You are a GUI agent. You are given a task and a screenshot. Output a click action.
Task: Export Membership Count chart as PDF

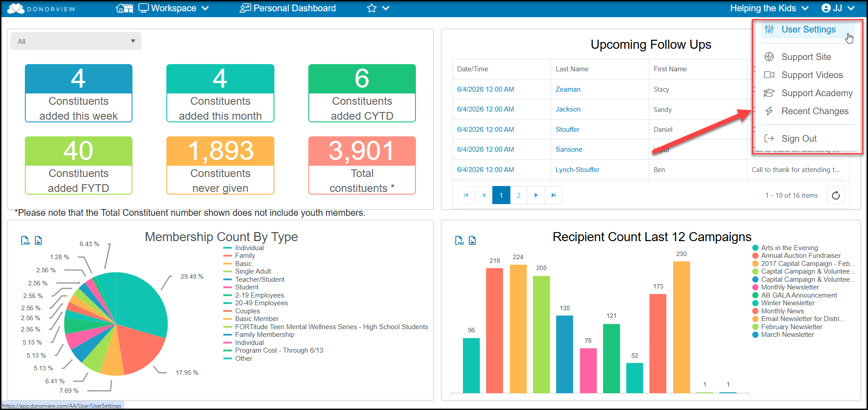click(x=26, y=241)
